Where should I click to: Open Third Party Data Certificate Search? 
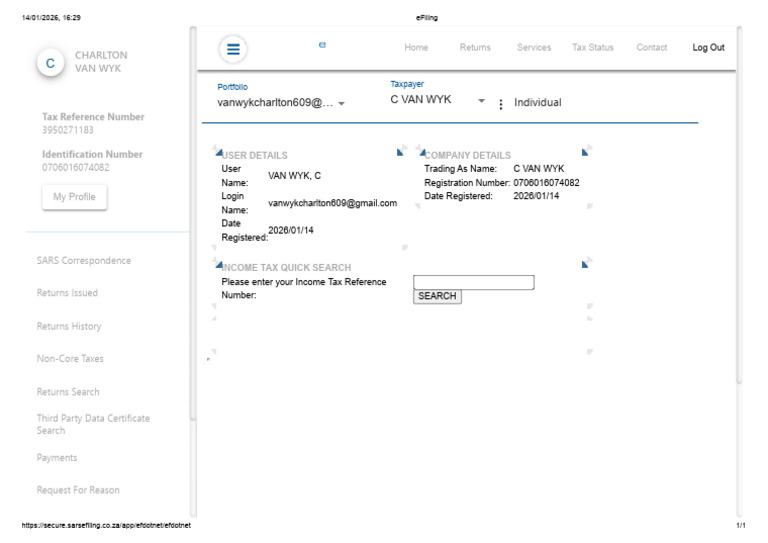coord(93,424)
